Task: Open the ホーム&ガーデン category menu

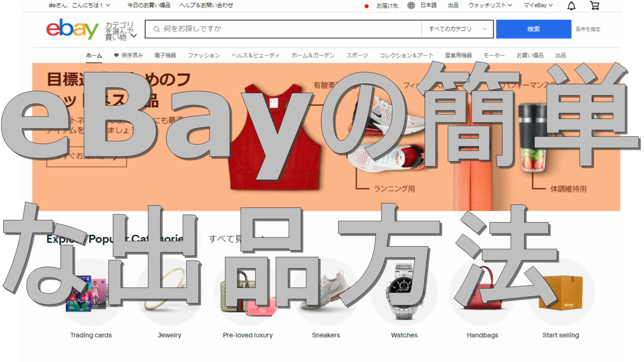Action: pyautogui.click(x=313, y=55)
